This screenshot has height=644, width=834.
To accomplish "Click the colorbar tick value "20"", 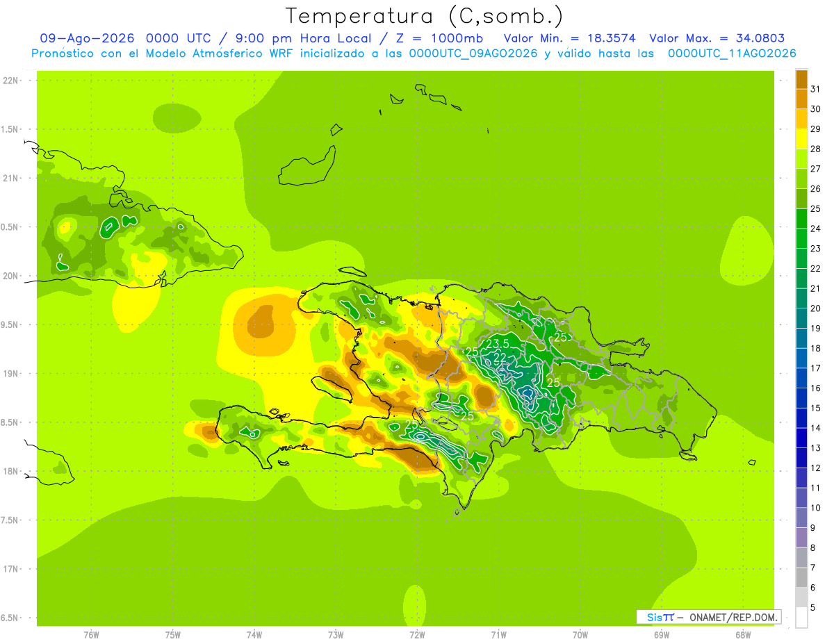I will pos(817,308).
